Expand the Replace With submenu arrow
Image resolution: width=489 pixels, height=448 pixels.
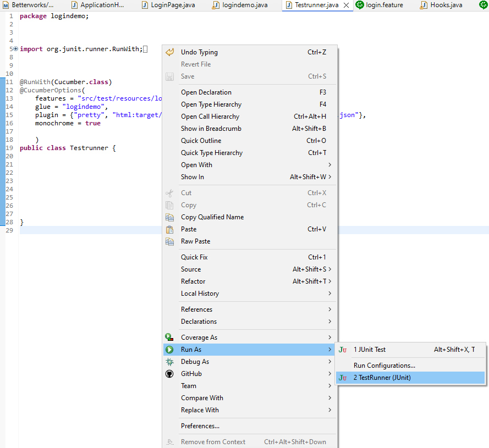(x=329, y=410)
